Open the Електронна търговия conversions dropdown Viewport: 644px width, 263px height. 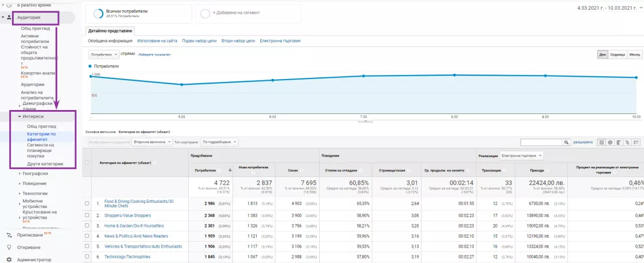coord(521,156)
